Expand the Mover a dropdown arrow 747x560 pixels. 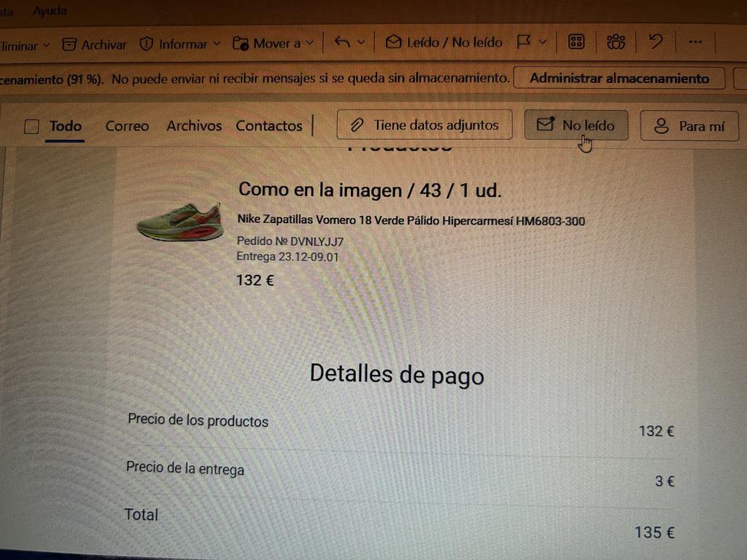(309, 43)
